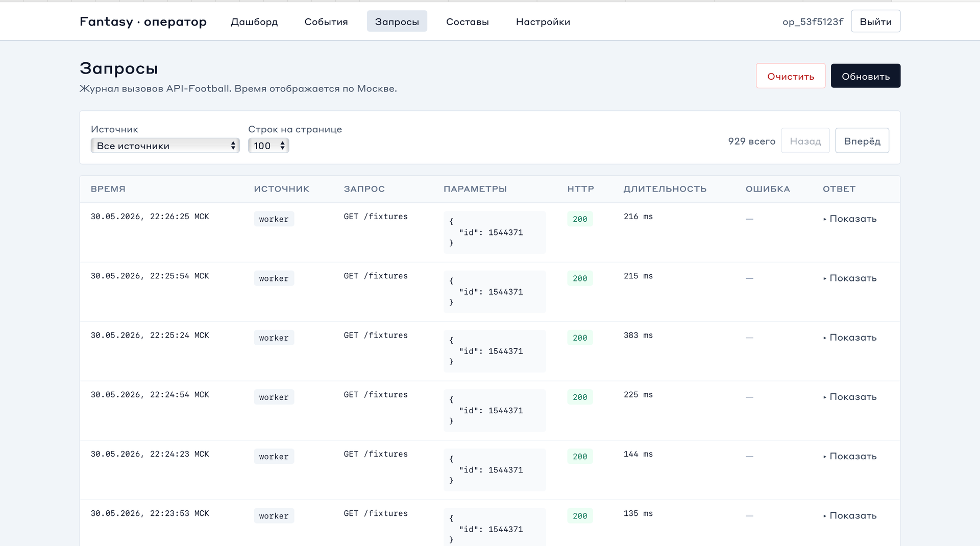
Task: Click the Fantasy · оператор logo
Action: pyautogui.click(x=143, y=21)
